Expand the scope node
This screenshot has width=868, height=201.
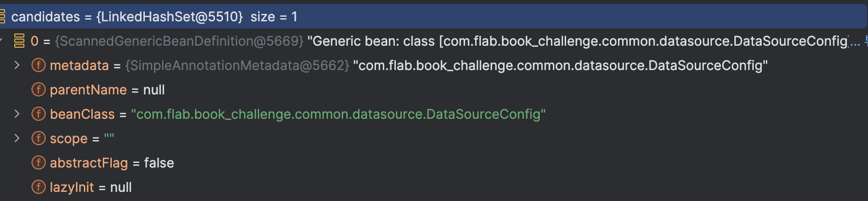click(17, 139)
